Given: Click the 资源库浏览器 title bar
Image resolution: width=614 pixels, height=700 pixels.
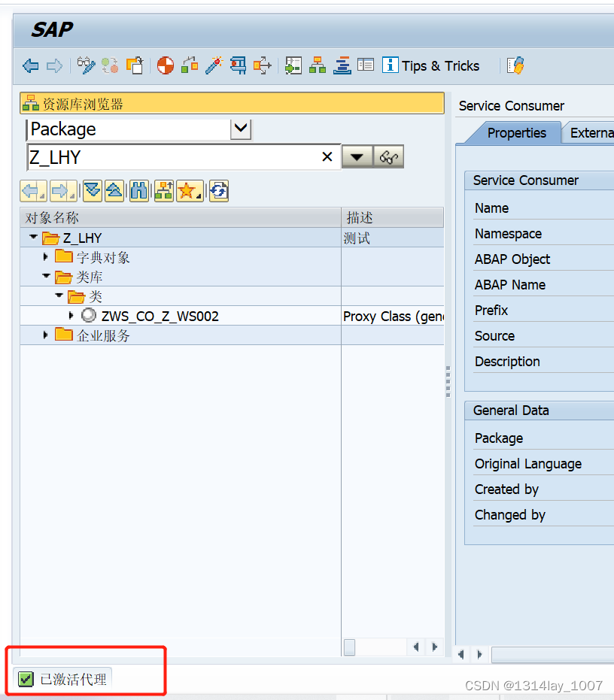Looking at the screenshot, I should (232, 104).
